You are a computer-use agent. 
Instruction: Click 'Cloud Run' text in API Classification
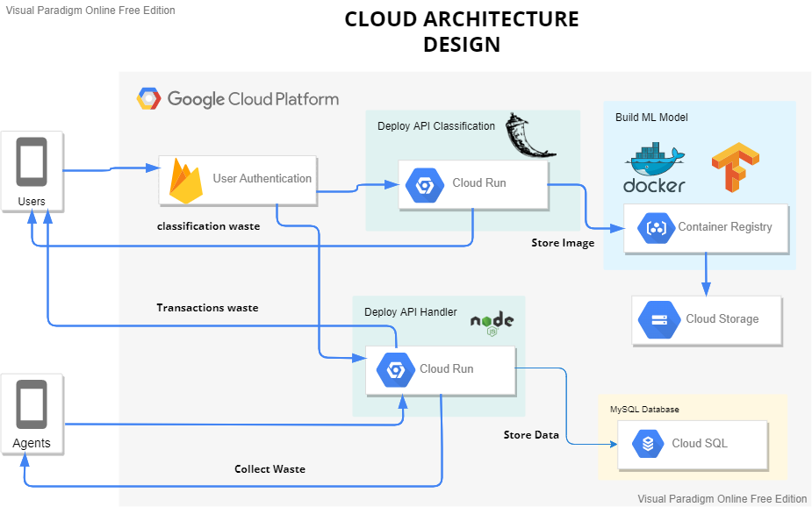(x=479, y=183)
